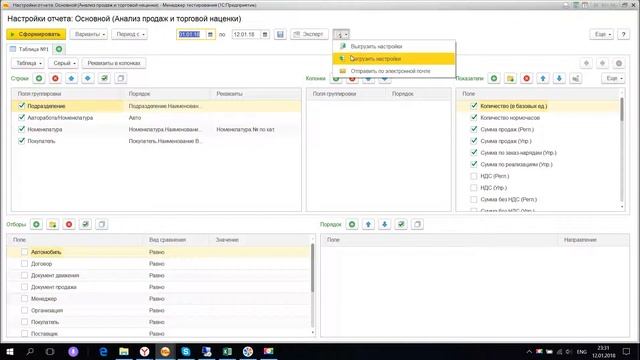640x360 pixels.
Task: Delete selected row grouping with red icon
Action: (x=55, y=78)
